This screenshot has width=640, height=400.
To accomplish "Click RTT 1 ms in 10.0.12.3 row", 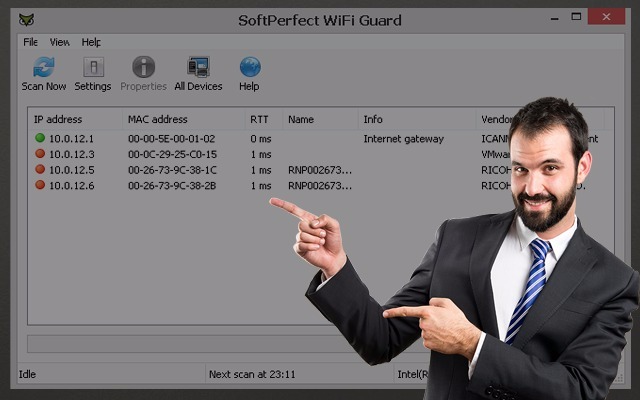I will (261, 154).
